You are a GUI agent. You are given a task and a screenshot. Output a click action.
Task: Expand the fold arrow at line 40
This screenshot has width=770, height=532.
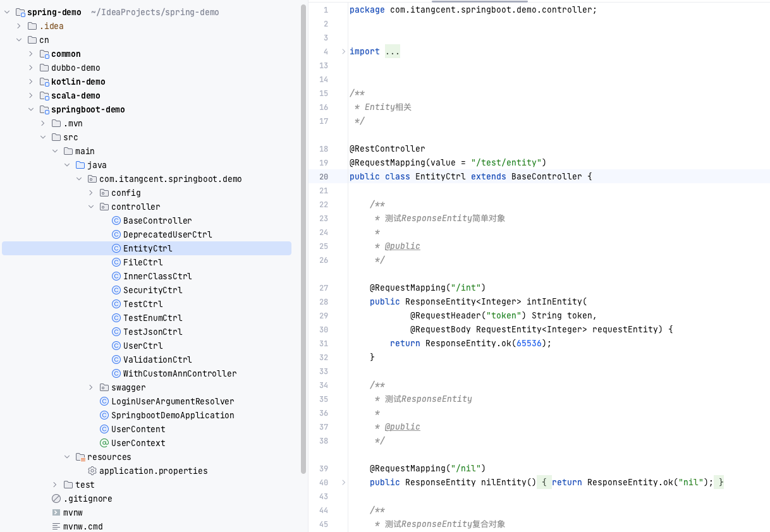pos(342,482)
